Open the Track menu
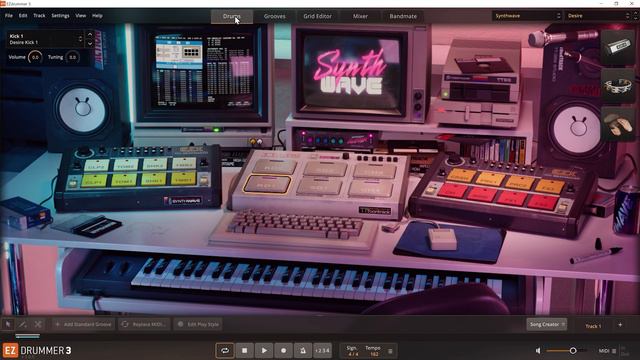This screenshot has height=360, width=640. click(x=39, y=16)
